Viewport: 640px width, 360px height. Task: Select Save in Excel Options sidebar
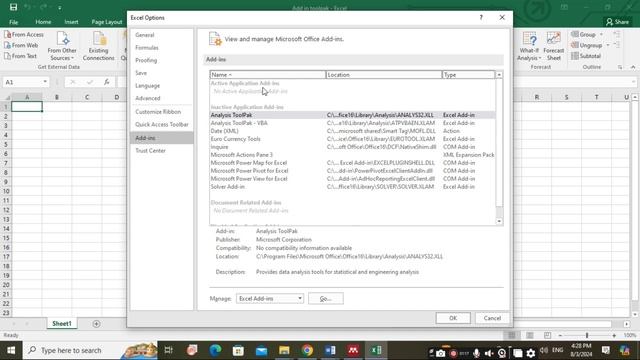[x=162, y=73]
